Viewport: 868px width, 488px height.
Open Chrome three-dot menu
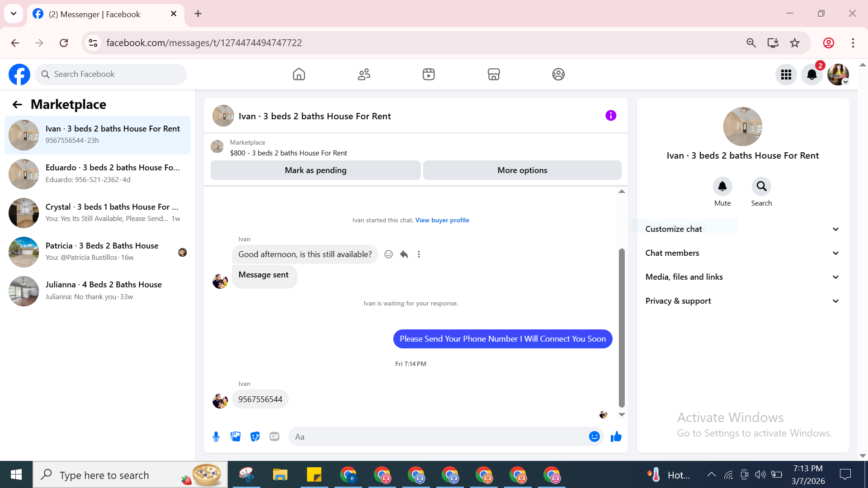point(853,43)
